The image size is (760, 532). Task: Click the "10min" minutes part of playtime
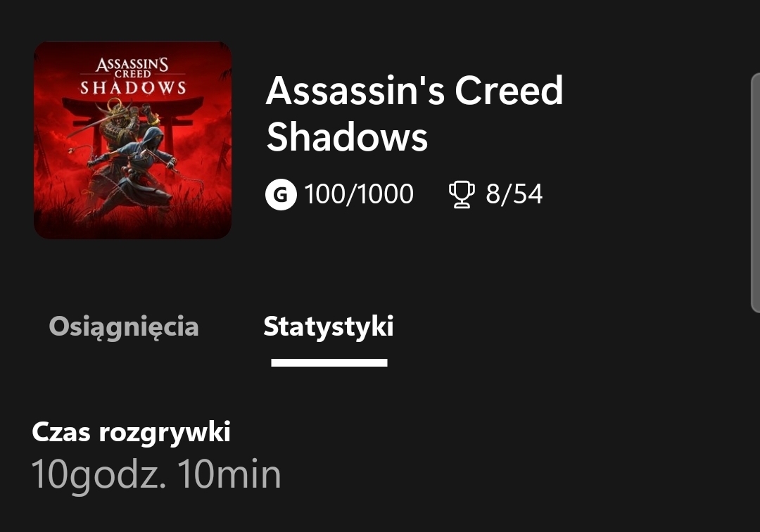point(229,474)
